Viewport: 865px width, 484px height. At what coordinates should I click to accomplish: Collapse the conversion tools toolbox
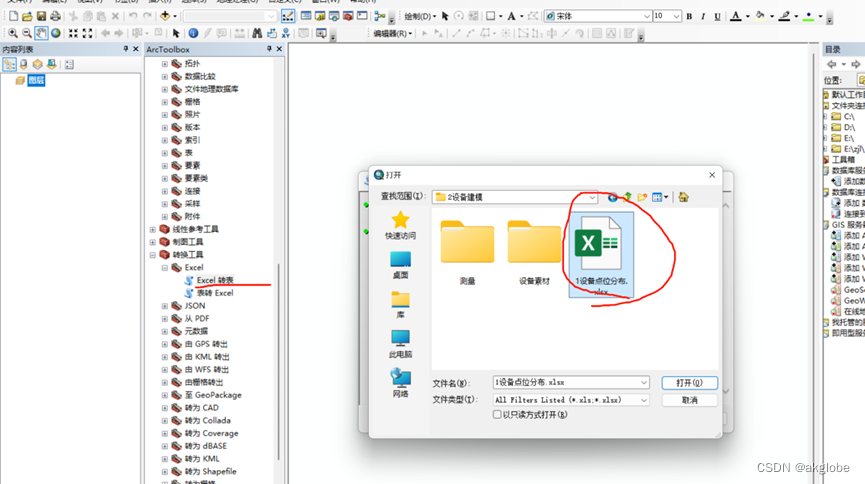click(x=152, y=255)
